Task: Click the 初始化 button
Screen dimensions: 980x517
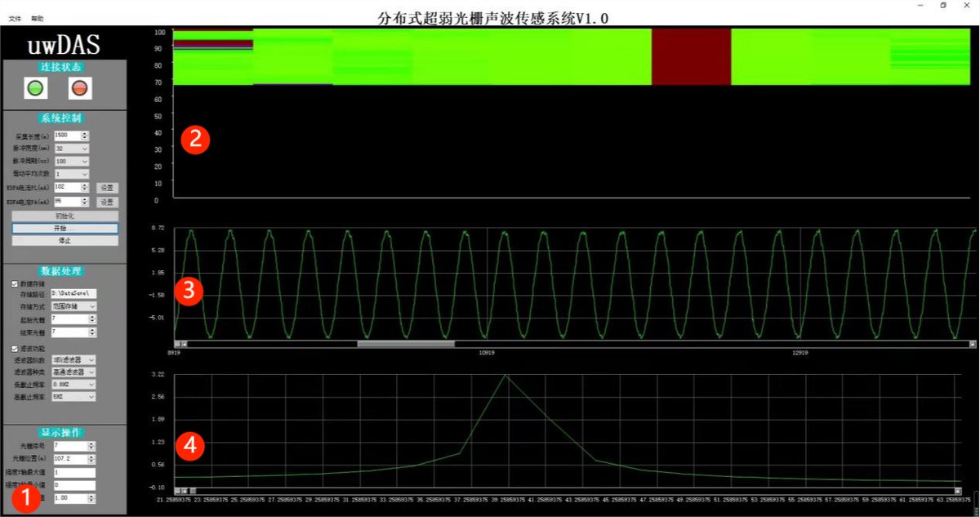Action: click(65, 216)
